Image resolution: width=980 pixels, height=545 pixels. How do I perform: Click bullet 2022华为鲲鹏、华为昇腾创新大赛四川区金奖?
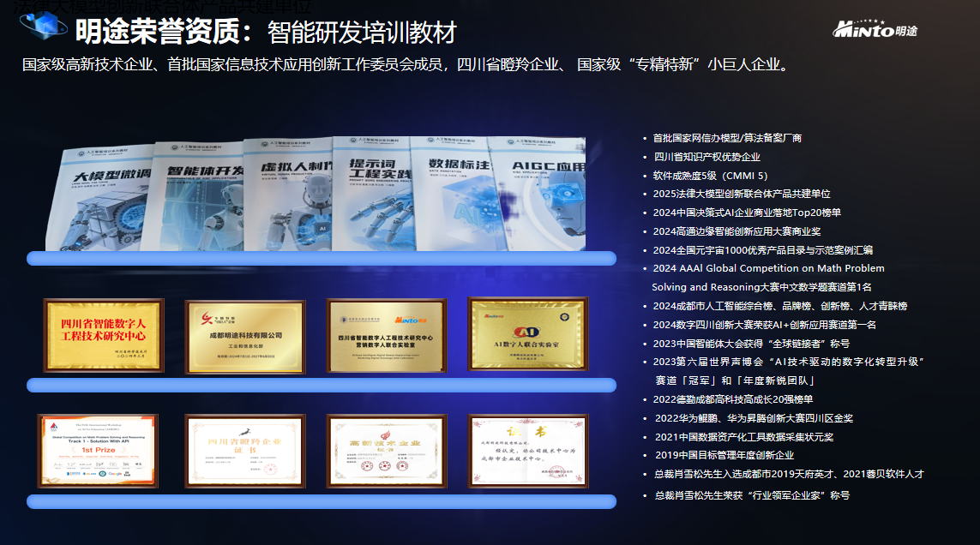(754, 418)
